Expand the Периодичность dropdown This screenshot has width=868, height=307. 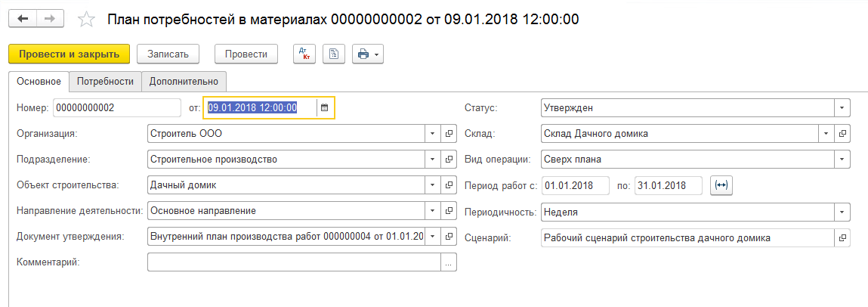(x=842, y=212)
